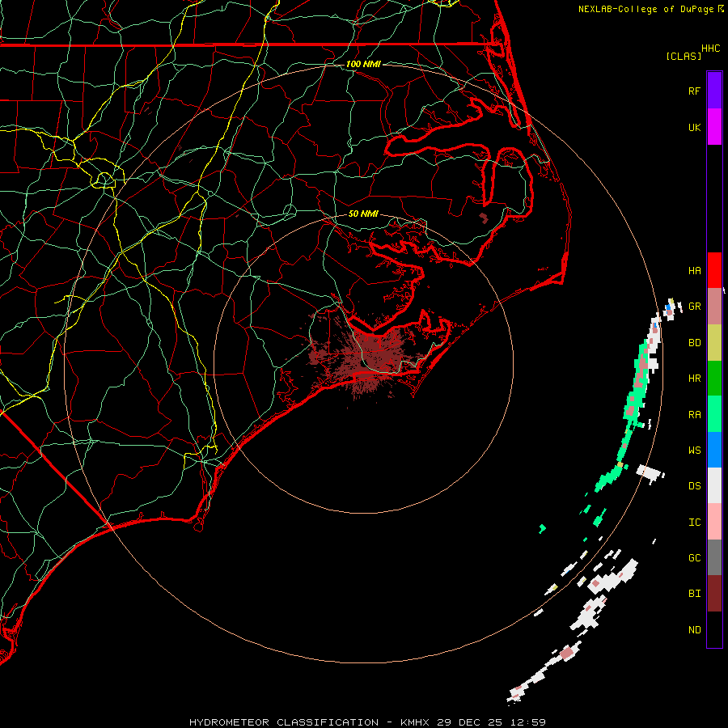Click the RF legend label

click(694, 91)
